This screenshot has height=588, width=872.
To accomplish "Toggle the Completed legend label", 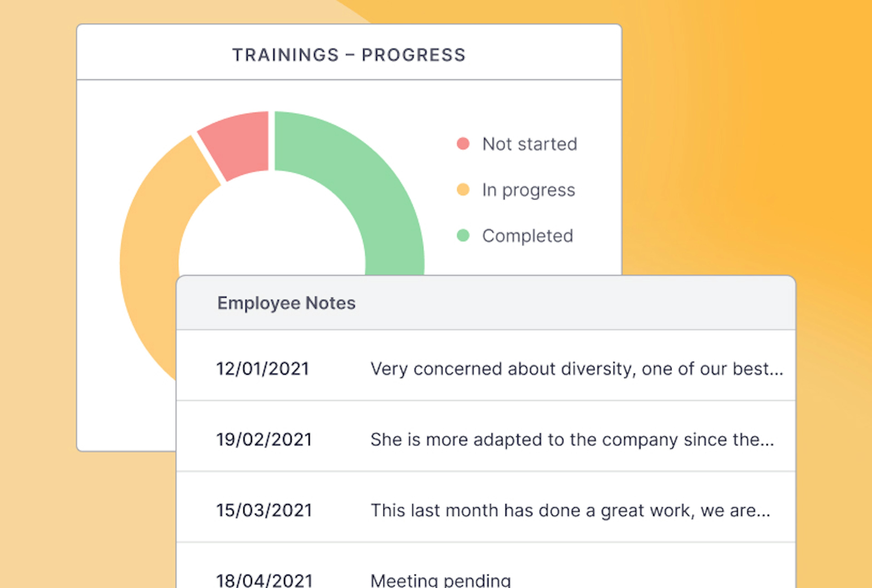I will point(528,236).
